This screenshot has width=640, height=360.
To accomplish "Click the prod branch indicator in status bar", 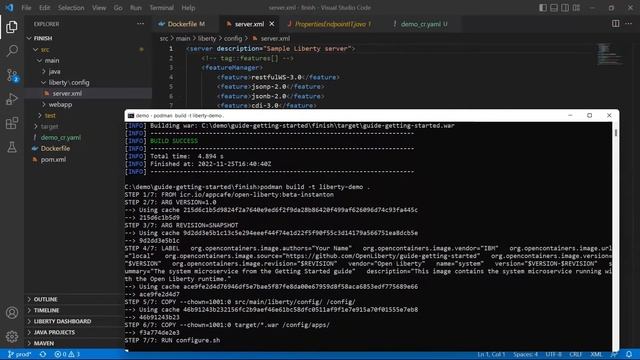I will click(x=19, y=354).
